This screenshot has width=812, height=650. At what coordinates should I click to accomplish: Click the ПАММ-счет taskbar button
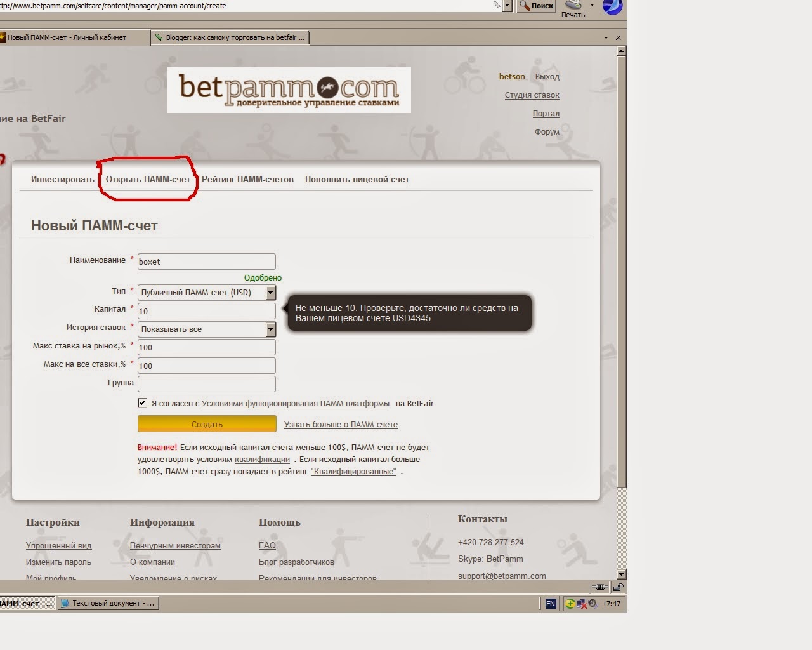click(x=27, y=603)
